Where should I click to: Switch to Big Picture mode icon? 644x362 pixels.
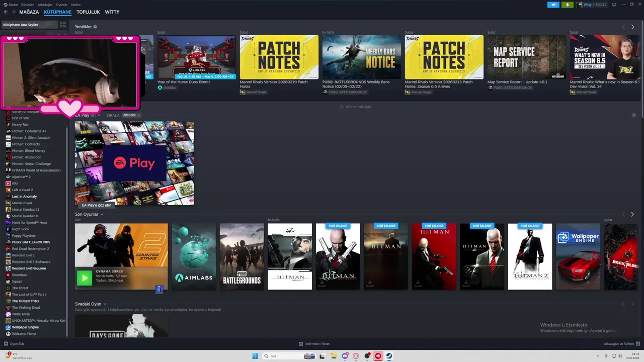click(614, 5)
